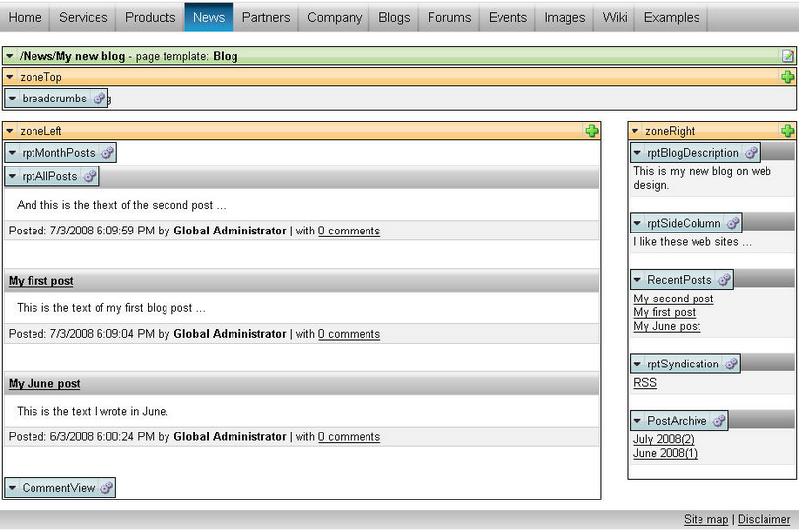
Task: Open the Events tab
Action: [507, 17]
